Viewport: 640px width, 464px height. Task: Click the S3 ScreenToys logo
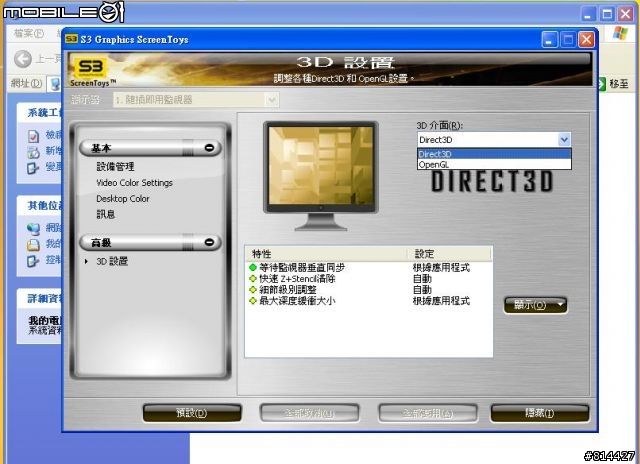click(x=91, y=72)
